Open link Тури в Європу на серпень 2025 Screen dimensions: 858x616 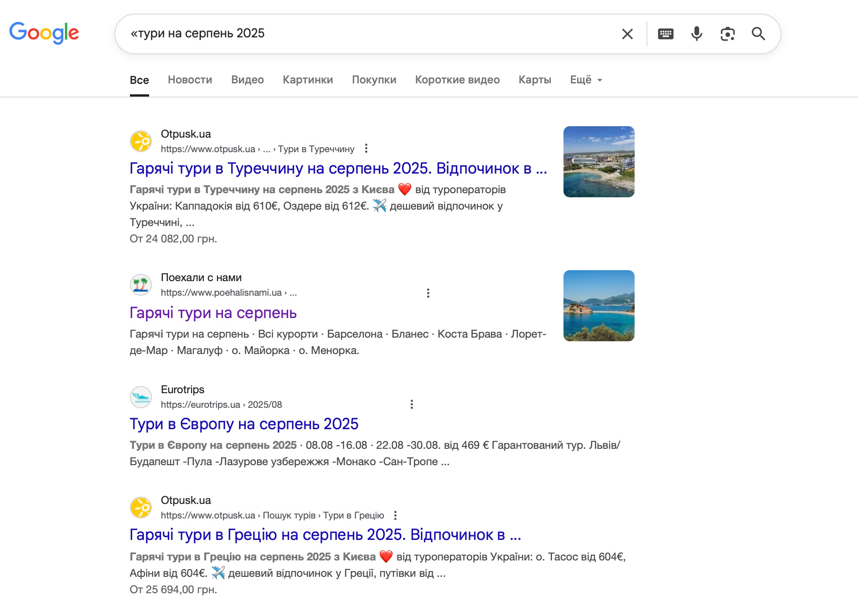pyautogui.click(x=244, y=424)
